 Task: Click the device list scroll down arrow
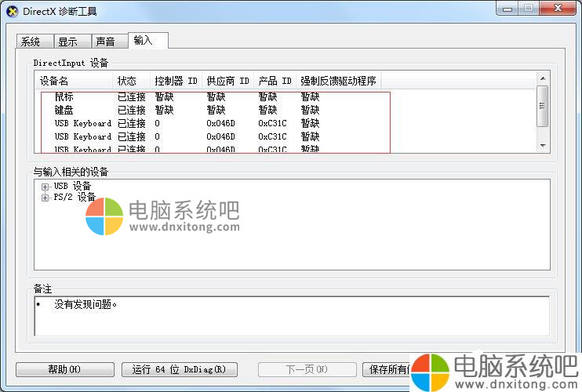[543, 146]
